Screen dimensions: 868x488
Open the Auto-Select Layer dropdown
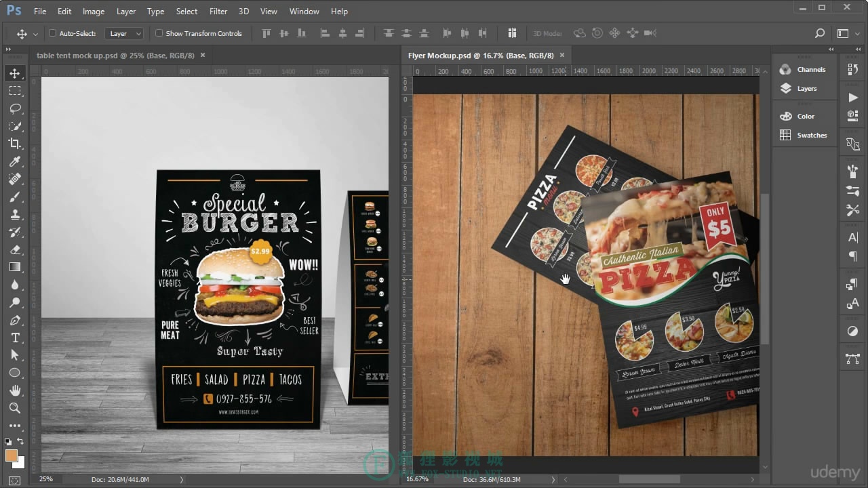tap(124, 33)
